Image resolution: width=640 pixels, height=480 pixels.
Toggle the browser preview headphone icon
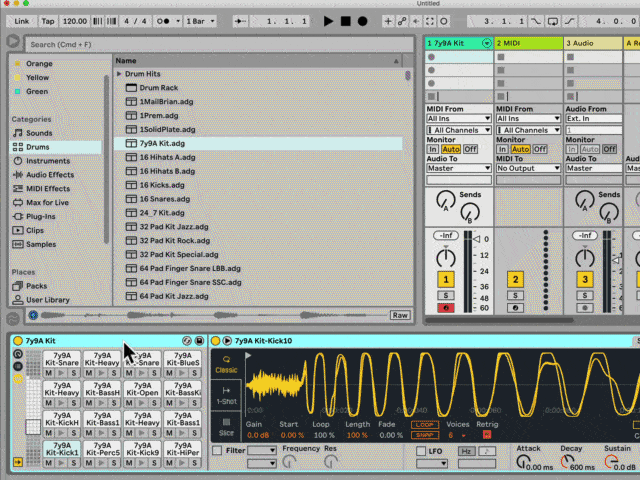tap(33, 315)
